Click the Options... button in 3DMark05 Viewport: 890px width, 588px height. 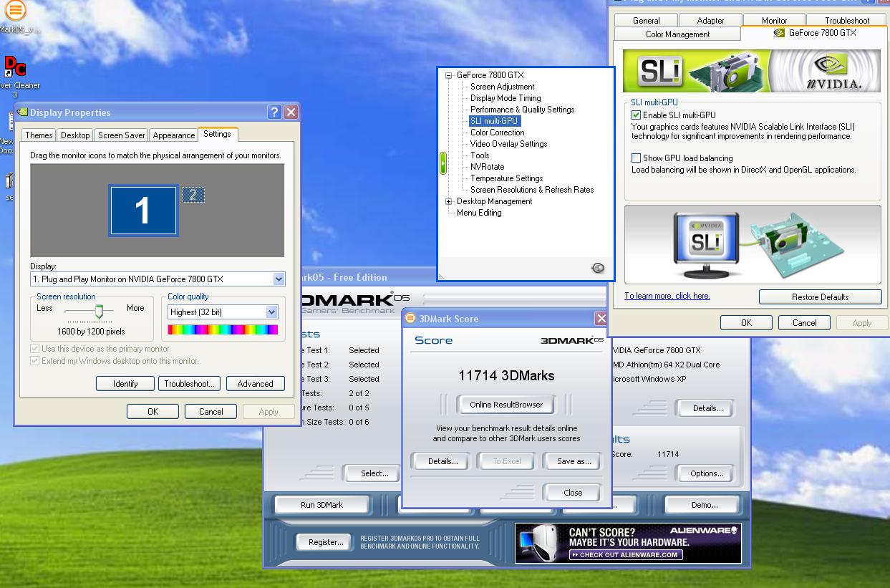click(x=707, y=473)
